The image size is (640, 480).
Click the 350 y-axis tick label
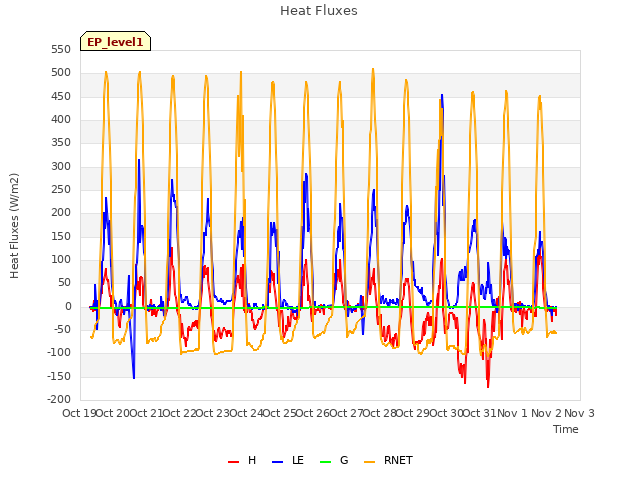(x=61, y=143)
